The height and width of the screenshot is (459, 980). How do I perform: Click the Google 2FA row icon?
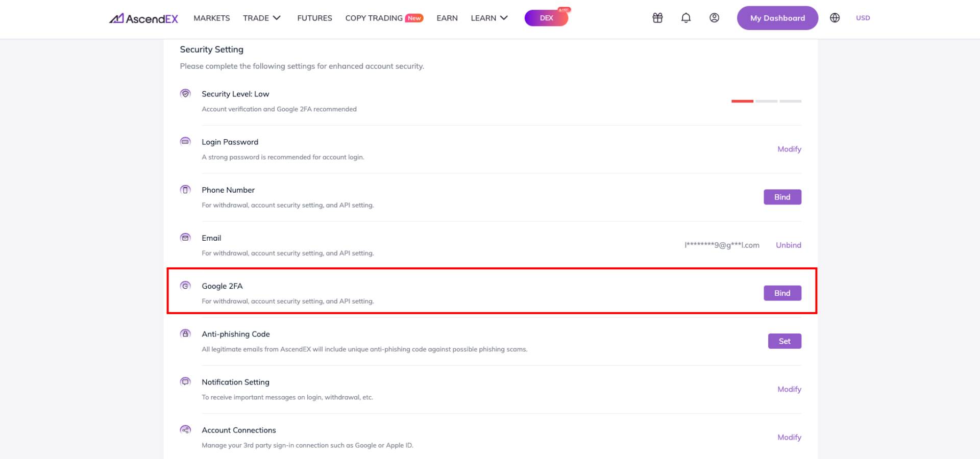tap(185, 285)
